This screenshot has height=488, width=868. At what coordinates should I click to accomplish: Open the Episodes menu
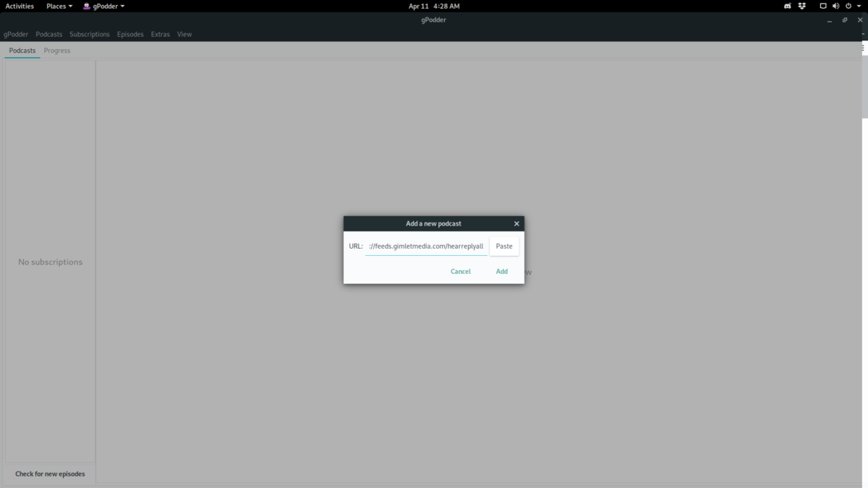point(130,34)
